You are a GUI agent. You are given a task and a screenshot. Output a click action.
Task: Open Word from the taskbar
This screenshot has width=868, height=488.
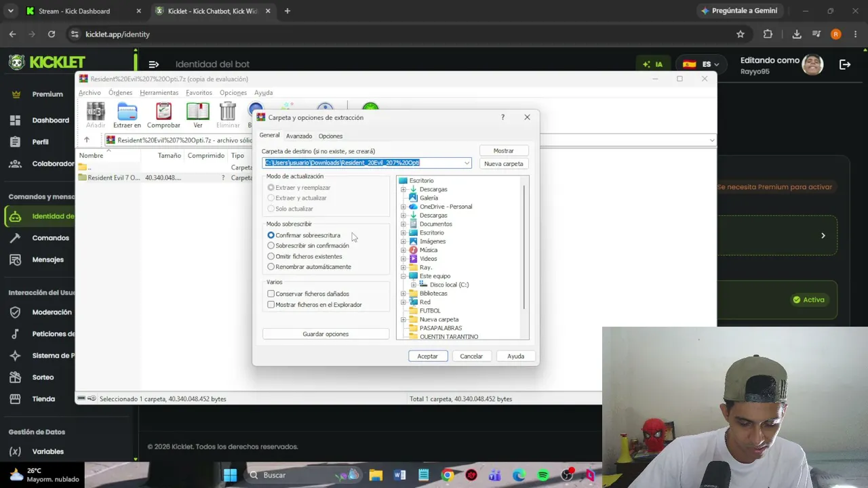(399, 475)
